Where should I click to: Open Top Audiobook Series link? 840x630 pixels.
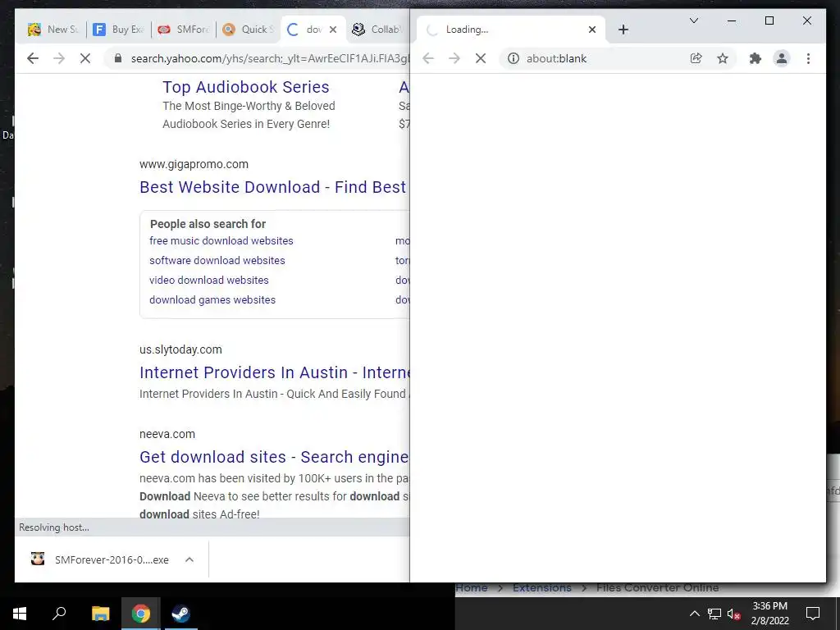point(246,87)
